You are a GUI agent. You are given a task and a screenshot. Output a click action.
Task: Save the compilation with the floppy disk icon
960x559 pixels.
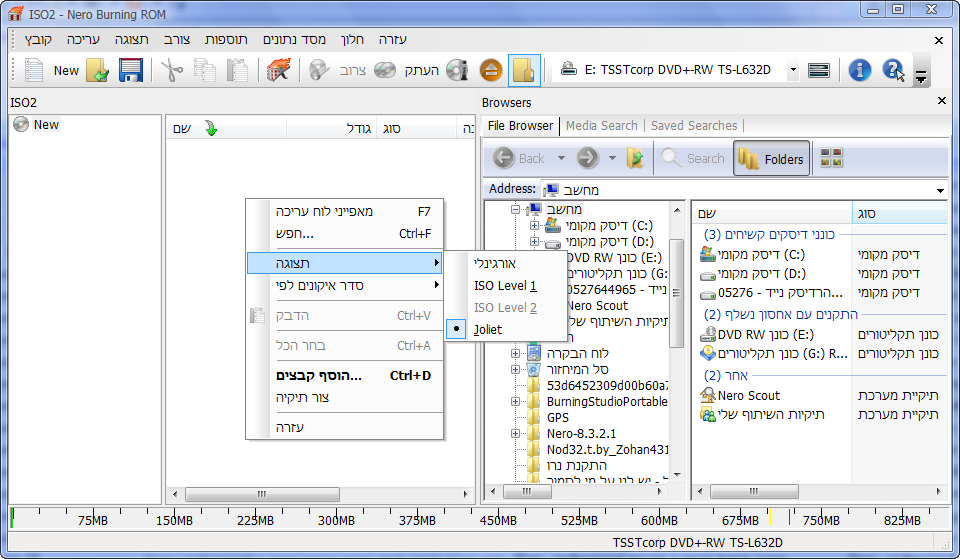[x=130, y=70]
